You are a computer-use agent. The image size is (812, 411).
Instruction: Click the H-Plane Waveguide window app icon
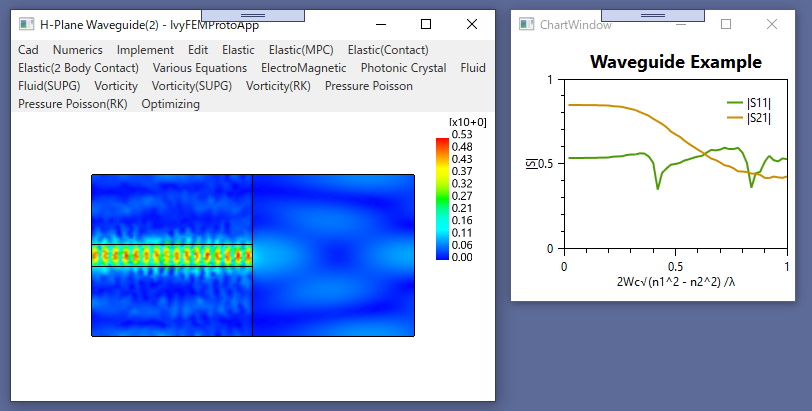pyautogui.click(x=26, y=24)
